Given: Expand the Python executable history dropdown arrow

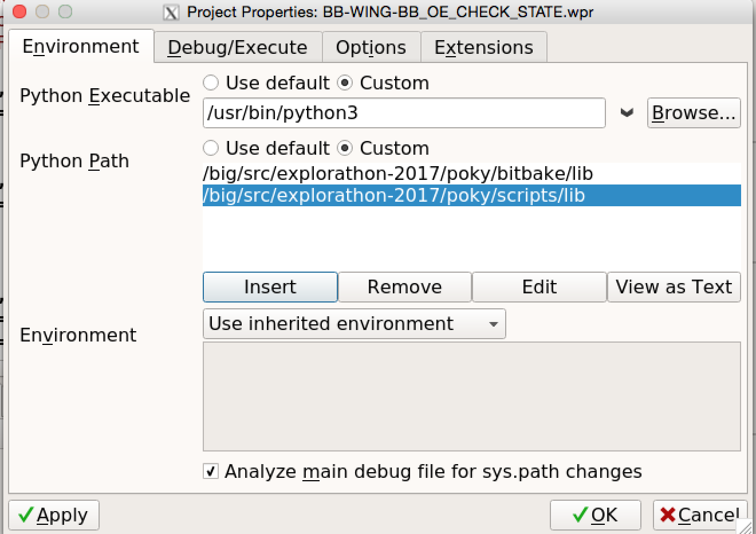Looking at the screenshot, I should (627, 113).
